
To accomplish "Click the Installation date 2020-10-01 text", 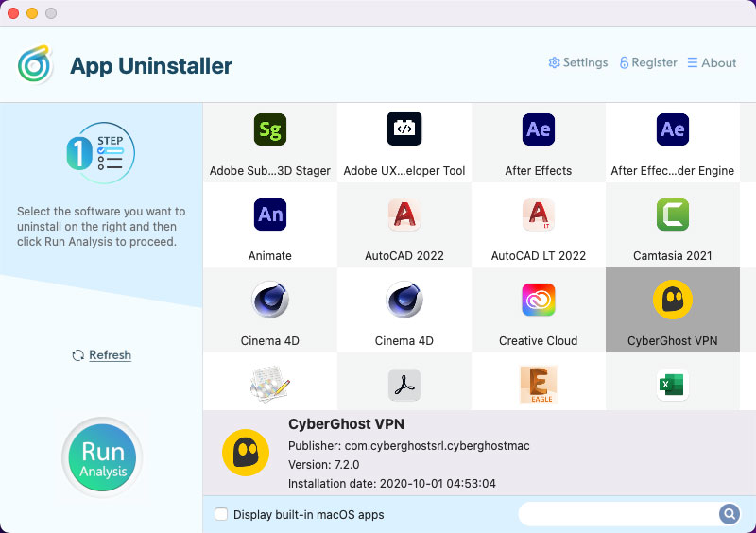I will (392, 483).
